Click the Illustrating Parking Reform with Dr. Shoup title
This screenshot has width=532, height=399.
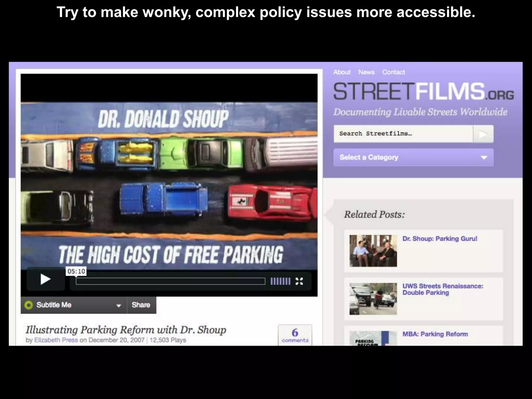tap(126, 330)
